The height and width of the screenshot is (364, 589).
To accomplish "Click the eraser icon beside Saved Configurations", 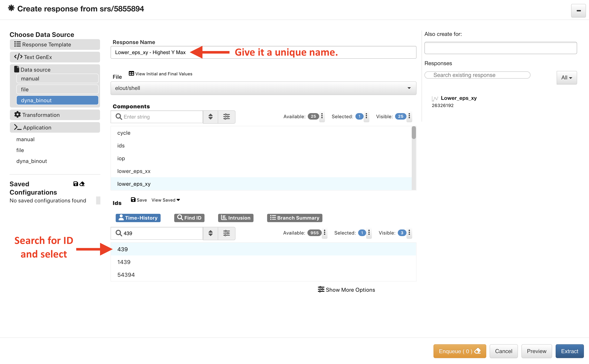I will tap(82, 184).
